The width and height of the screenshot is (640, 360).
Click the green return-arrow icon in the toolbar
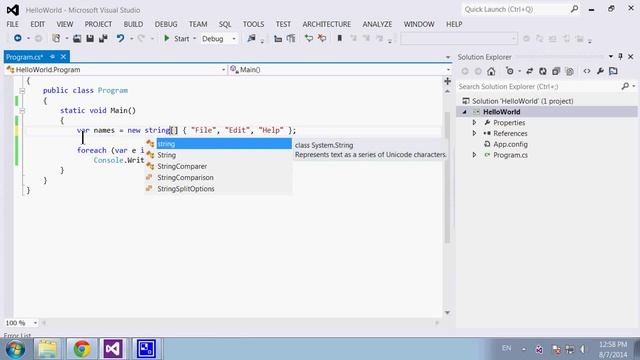(309, 38)
